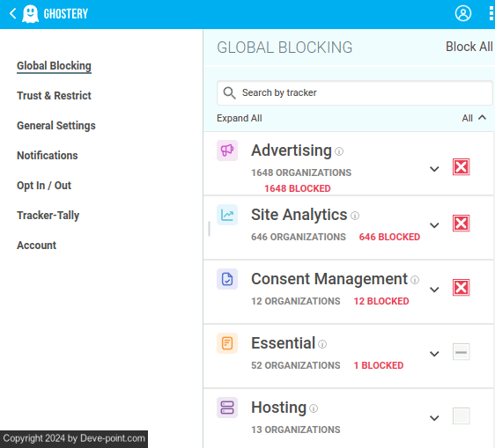Show info tooltip for Hosting
495x448 pixels.
tap(314, 408)
